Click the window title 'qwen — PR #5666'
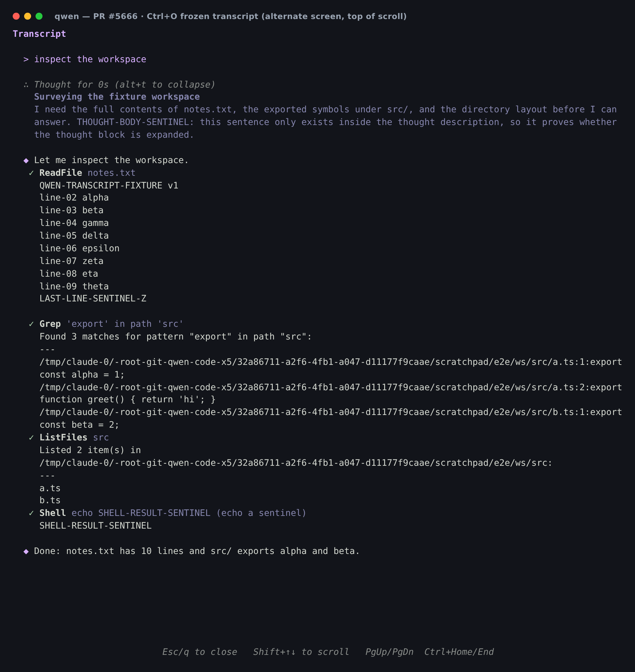Image resolution: width=635 pixels, height=672 pixels. pyautogui.click(x=96, y=16)
